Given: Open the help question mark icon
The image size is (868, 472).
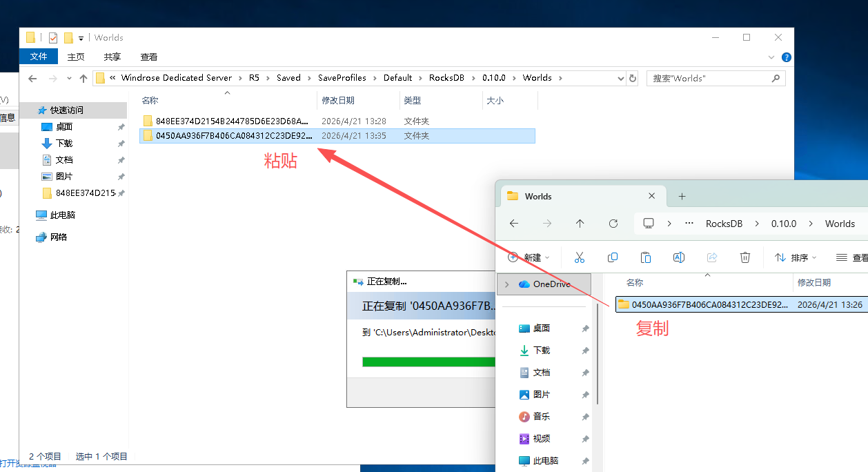Looking at the screenshot, I should (786, 57).
